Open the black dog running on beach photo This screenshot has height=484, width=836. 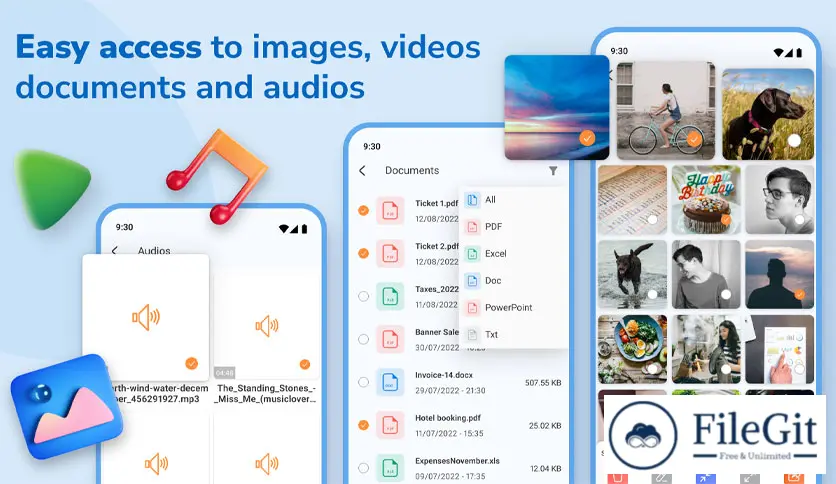[632, 274]
